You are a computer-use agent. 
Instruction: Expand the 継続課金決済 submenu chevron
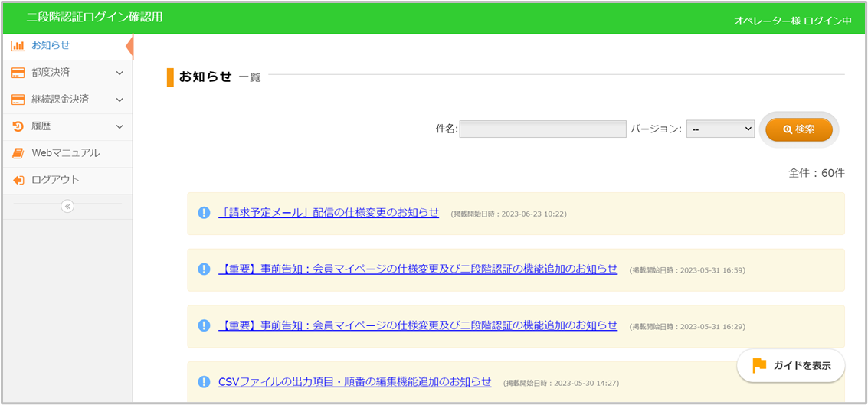click(120, 100)
